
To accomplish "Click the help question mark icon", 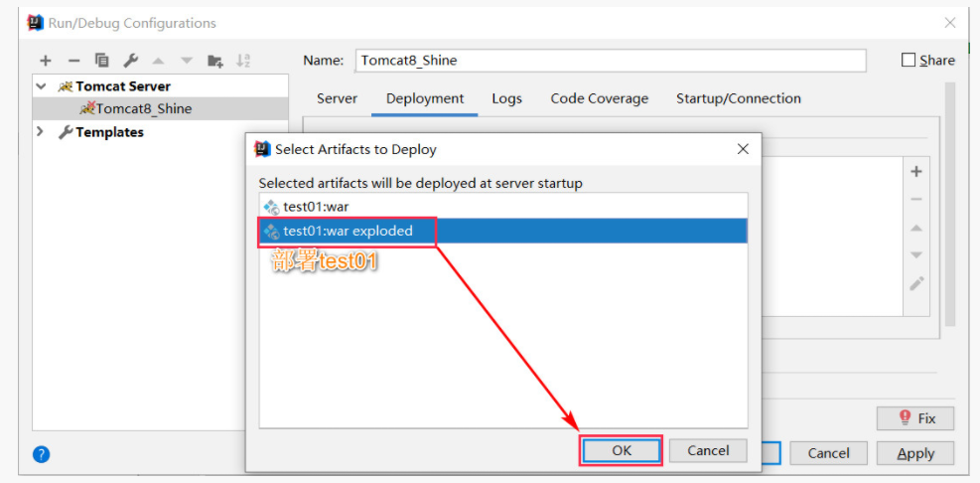I will click(x=42, y=454).
